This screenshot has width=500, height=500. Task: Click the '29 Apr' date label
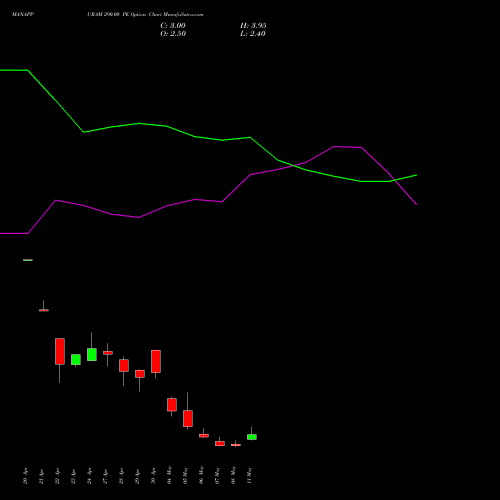click(x=138, y=476)
